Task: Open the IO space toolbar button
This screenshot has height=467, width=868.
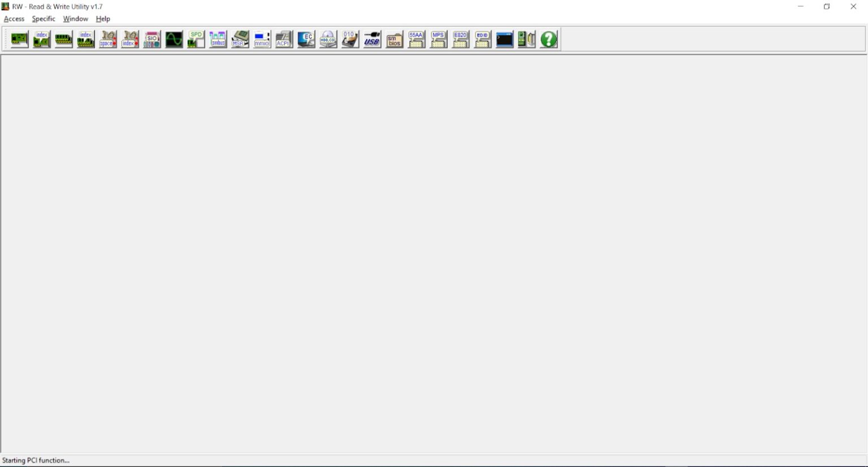Action: click(x=107, y=40)
